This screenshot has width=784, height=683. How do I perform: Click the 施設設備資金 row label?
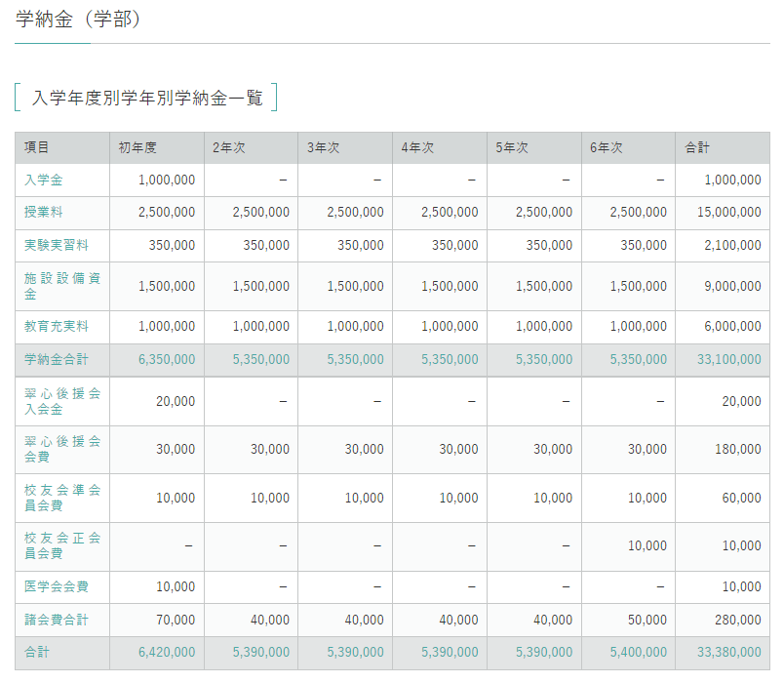(x=62, y=286)
